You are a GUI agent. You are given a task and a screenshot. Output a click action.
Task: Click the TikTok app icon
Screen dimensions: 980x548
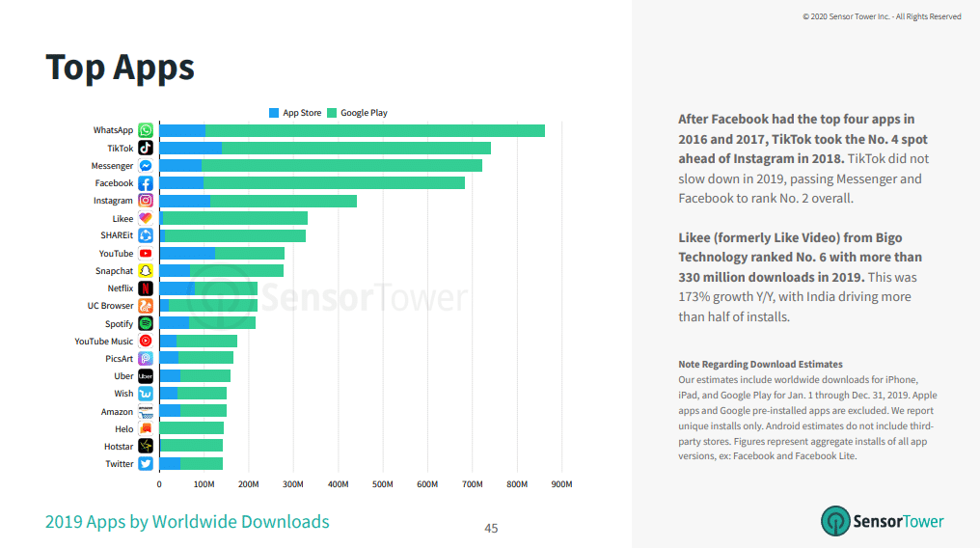[146, 148]
